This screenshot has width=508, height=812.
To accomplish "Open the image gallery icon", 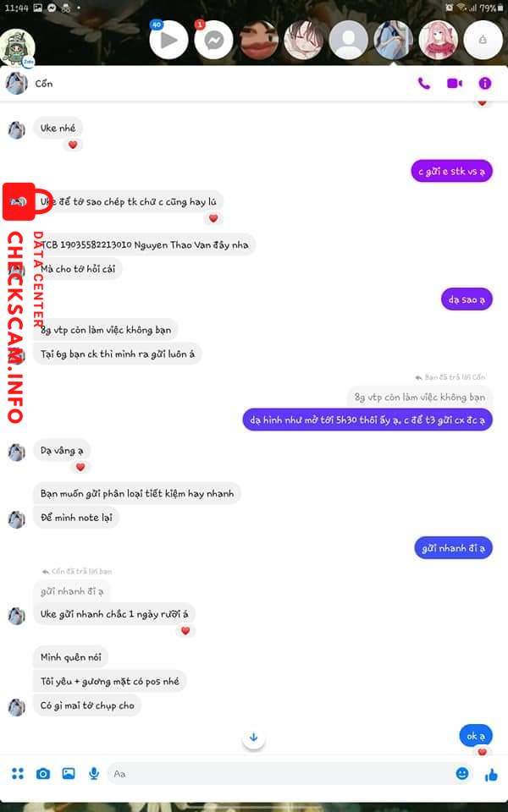I will point(69,774).
